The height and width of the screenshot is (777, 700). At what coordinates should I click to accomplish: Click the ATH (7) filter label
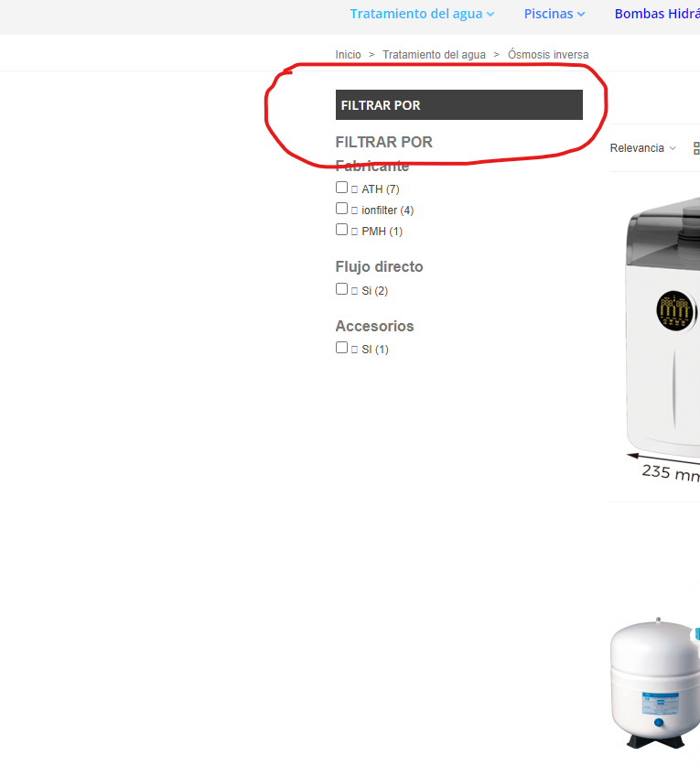click(x=381, y=189)
